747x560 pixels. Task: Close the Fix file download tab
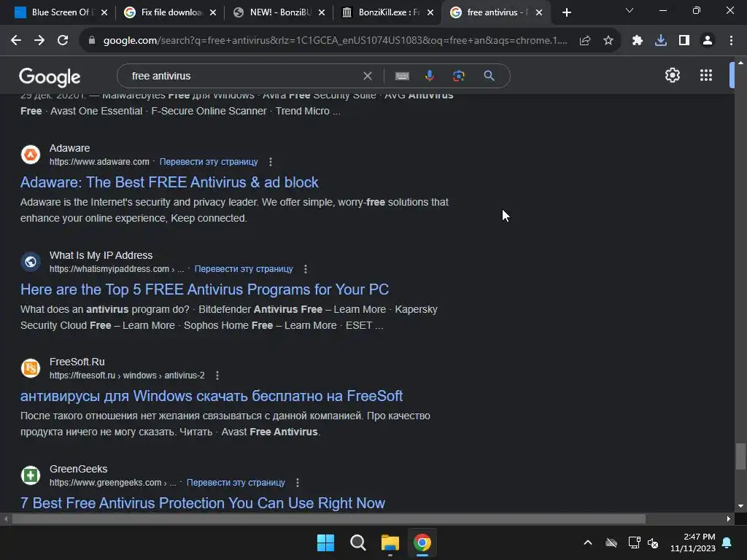coord(213,13)
